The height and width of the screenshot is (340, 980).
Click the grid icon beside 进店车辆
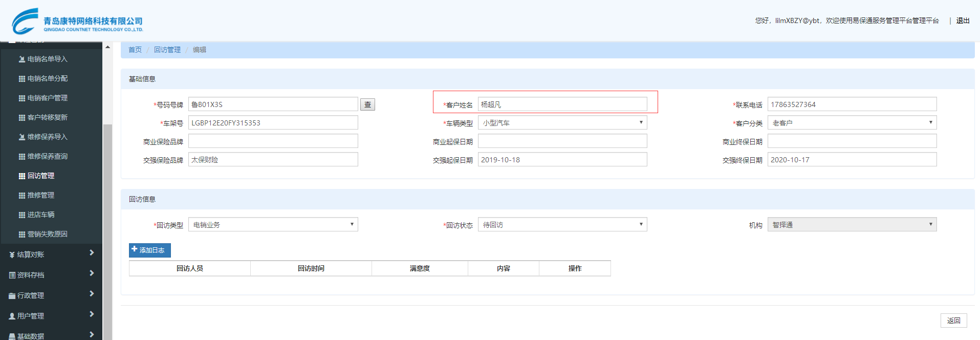[22, 215]
